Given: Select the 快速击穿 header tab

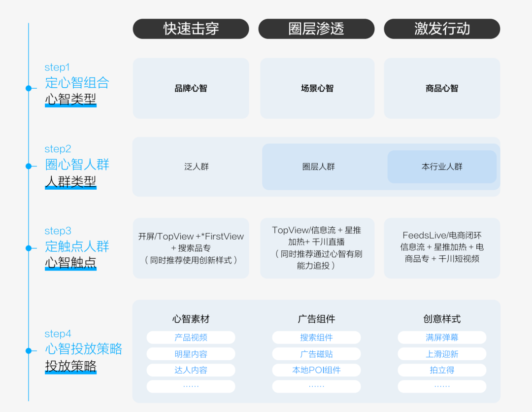Looking at the screenshot, I should click(x=191, y=29).
